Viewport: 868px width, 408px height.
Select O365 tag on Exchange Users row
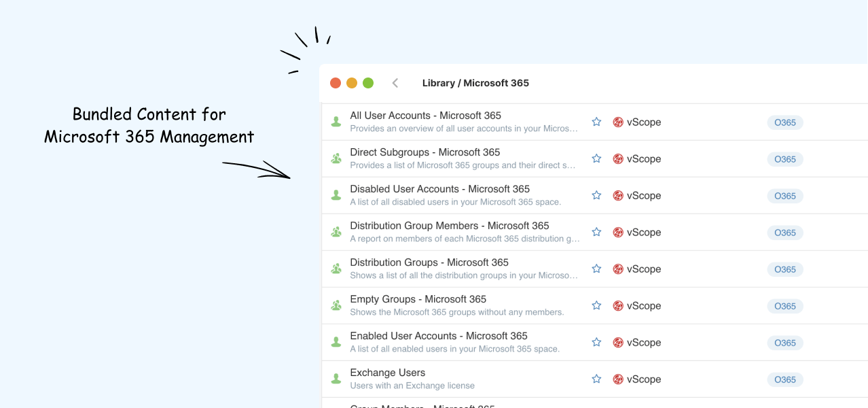tap(785, 379)
